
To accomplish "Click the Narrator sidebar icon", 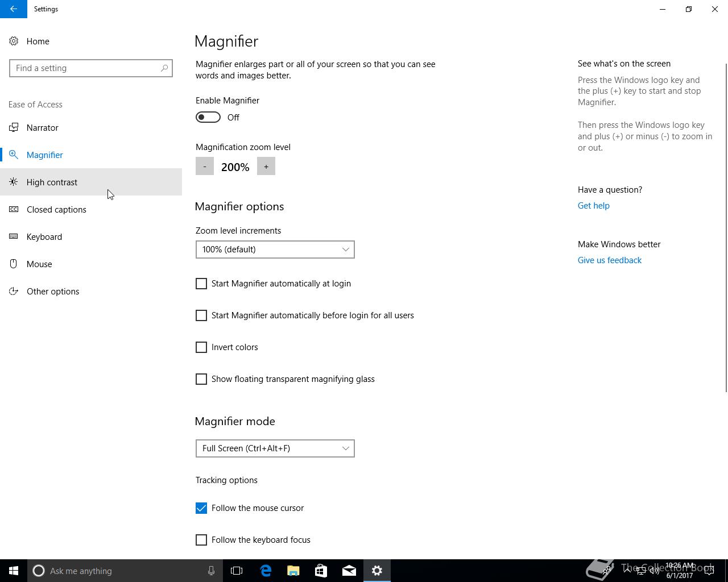I will 14,128.
